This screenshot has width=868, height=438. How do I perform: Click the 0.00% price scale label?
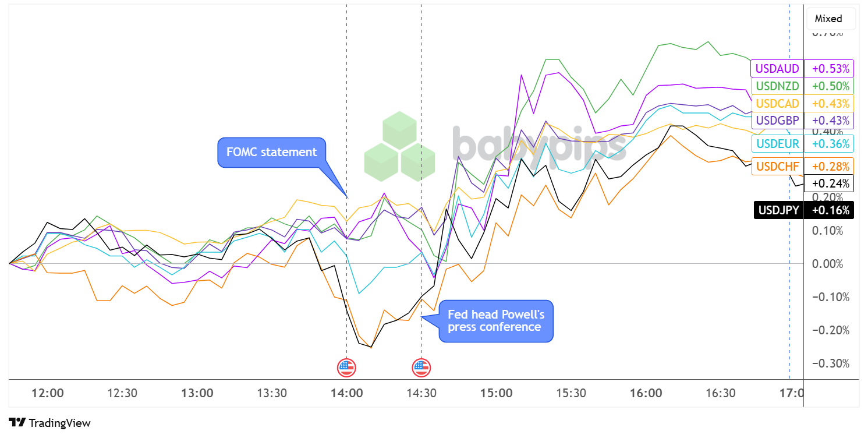(x=827, y=264)
